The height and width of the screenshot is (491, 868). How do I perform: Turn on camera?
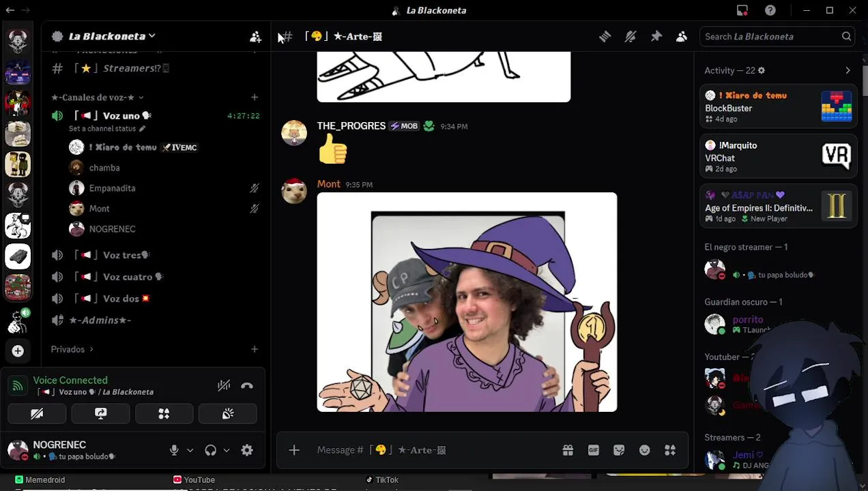click(37, 413)
